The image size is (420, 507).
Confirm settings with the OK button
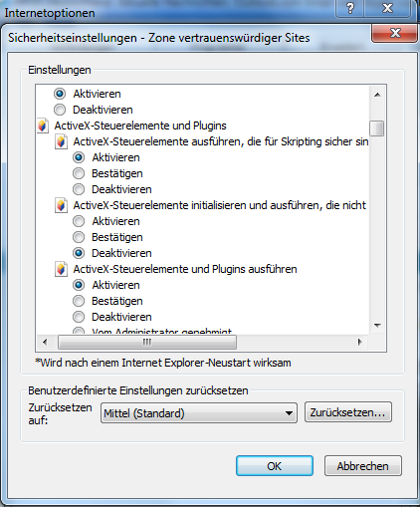point(275,466)
